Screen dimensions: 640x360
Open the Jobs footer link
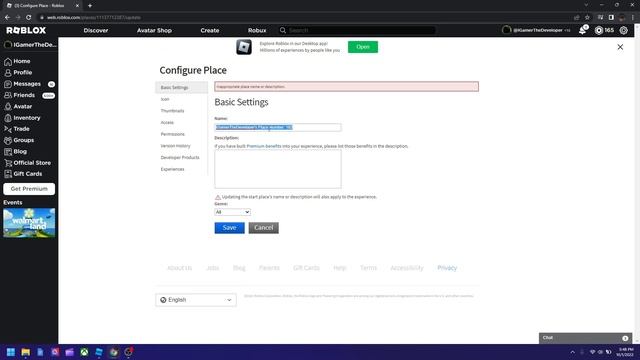213,268
